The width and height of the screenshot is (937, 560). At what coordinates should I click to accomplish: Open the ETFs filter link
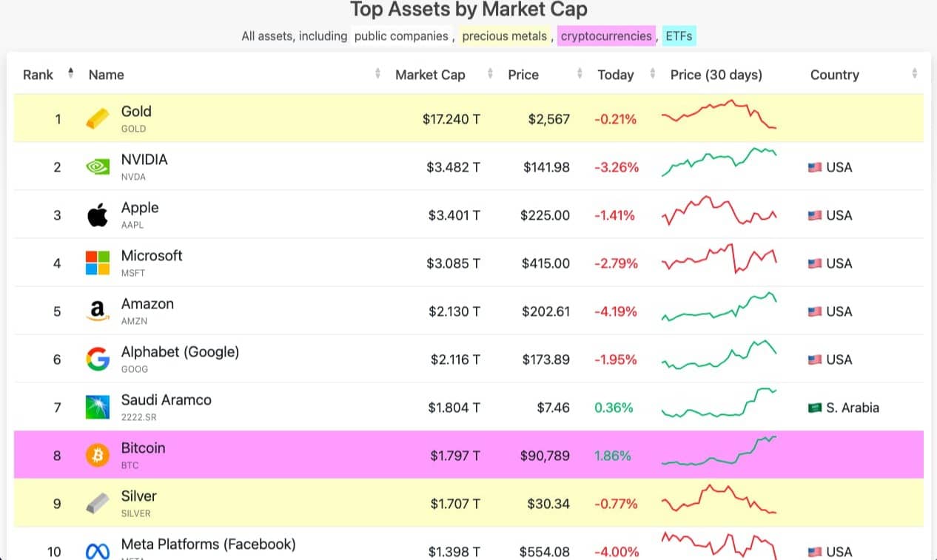(679, 36)
